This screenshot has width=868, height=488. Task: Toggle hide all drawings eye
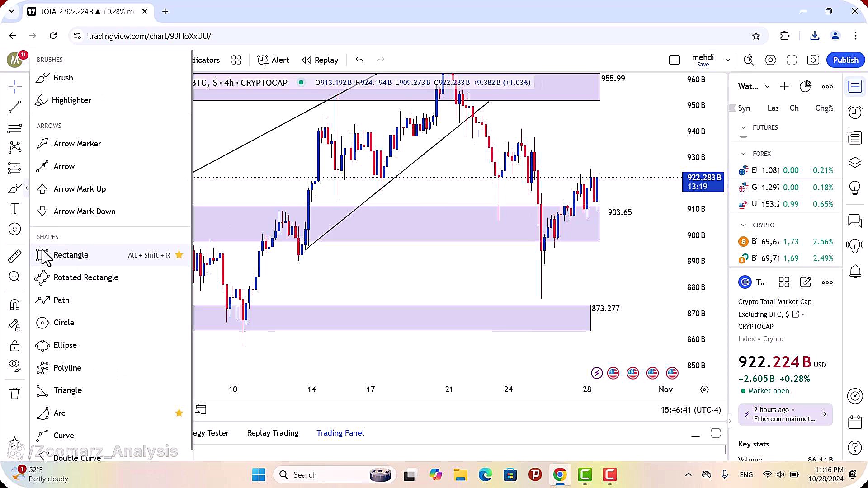pyautogui.click(x=15, y=366)
